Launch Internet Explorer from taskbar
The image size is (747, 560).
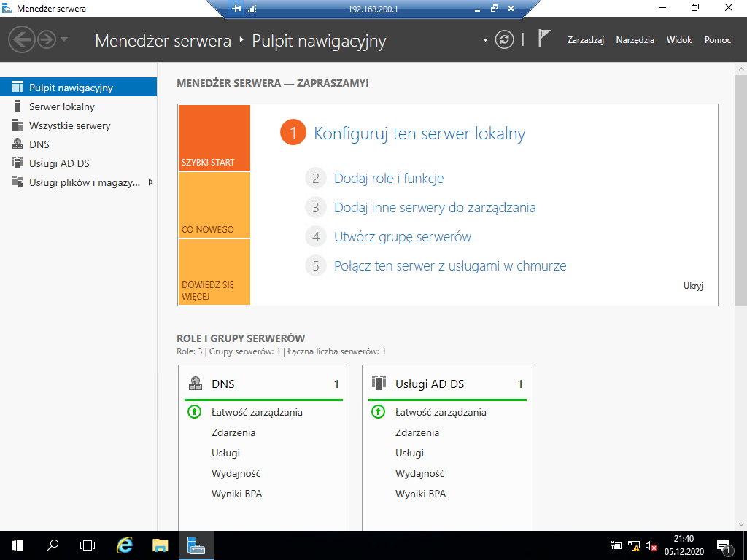124,545
